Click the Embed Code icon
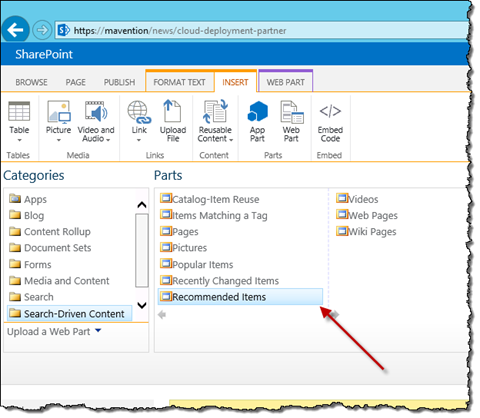 click(x=330, y=111)
